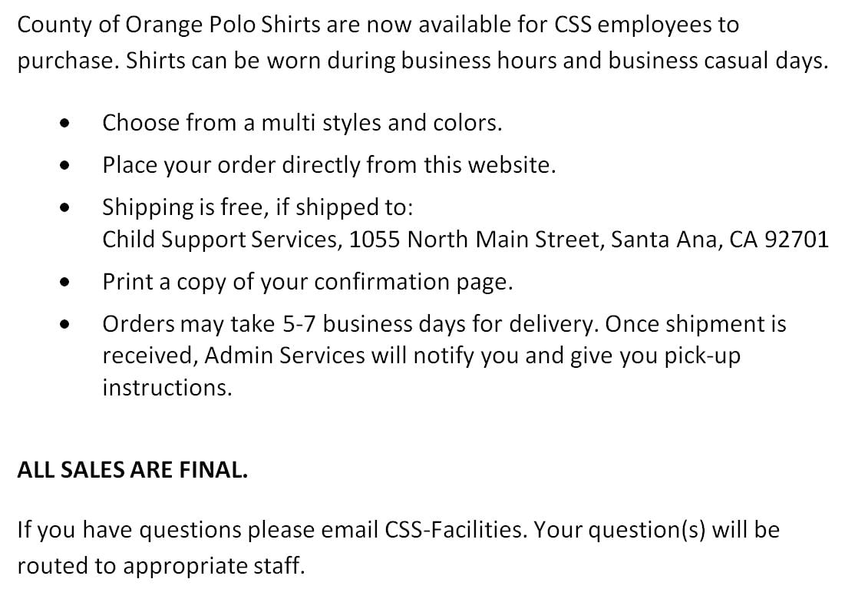Click 'this website' in the order bullet

(x=490, y=165)
